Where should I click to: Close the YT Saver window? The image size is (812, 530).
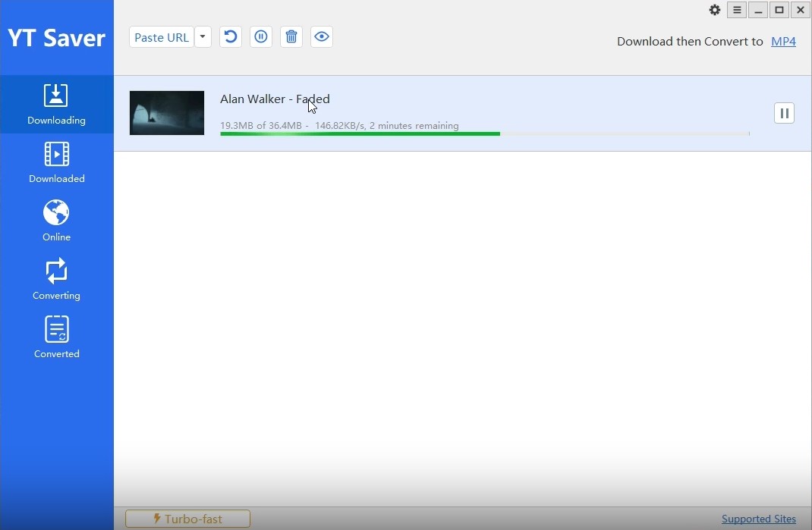click(800, 10)
